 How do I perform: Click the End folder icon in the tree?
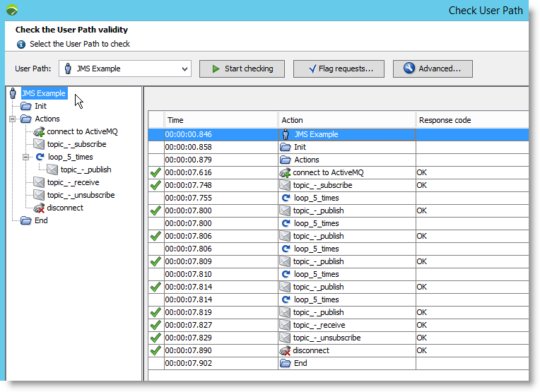[x=26, y=220]
